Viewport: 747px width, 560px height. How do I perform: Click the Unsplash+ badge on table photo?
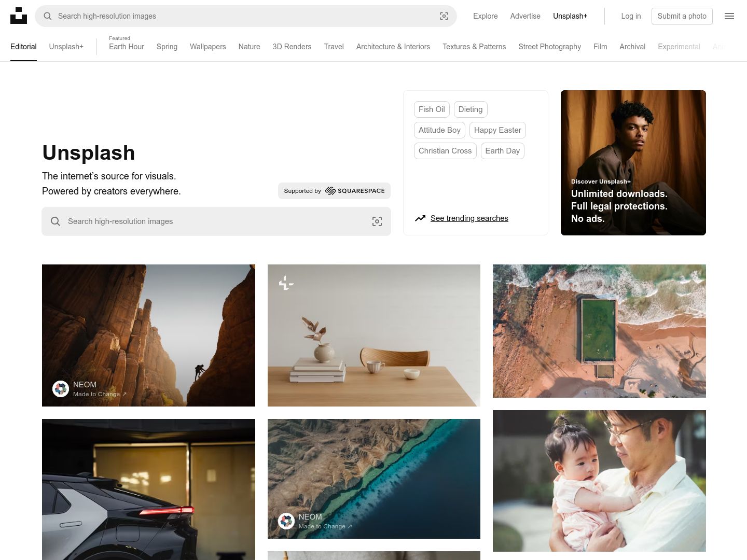[286, 283]
